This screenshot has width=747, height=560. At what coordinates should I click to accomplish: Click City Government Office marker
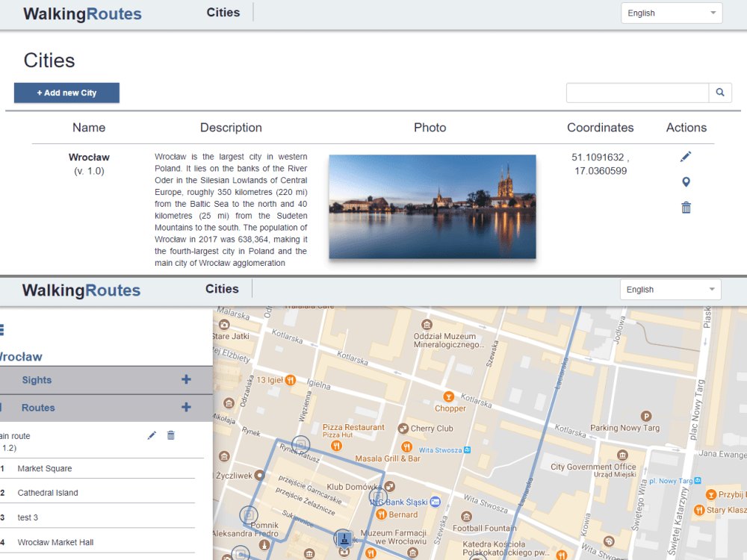point(622,454)
